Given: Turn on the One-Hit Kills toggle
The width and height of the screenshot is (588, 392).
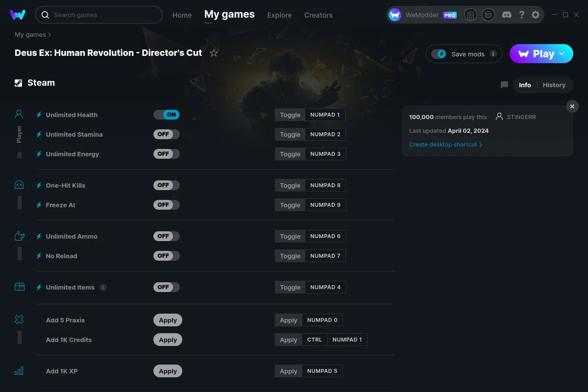Looking at the screenshot, I should pos(167,185).
